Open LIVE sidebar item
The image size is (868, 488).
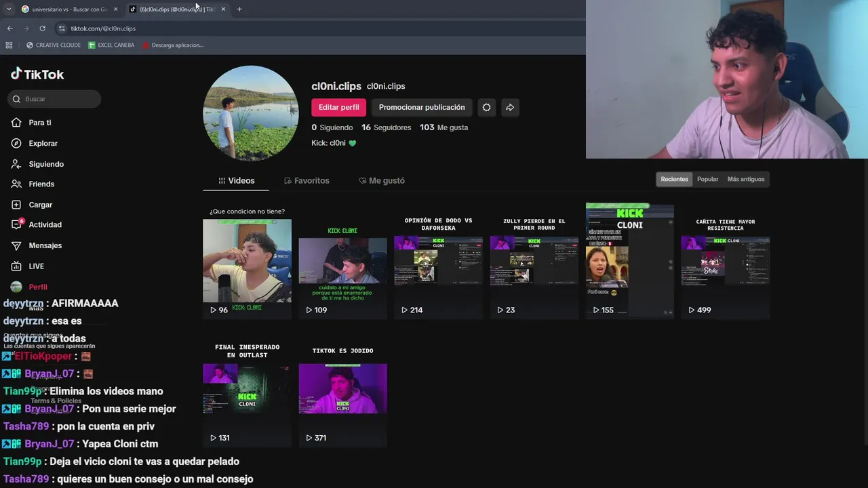pyautogui.click(x=28, y=266)
